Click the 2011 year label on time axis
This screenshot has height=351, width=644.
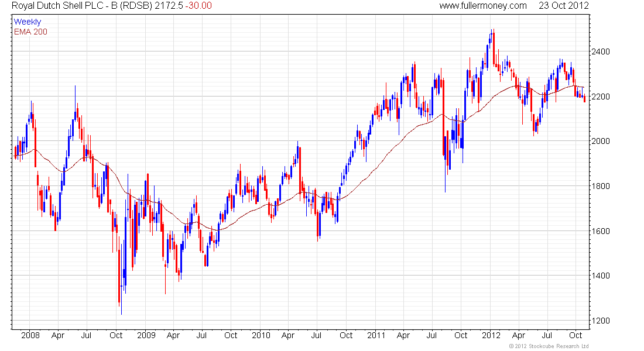[376, 335]
